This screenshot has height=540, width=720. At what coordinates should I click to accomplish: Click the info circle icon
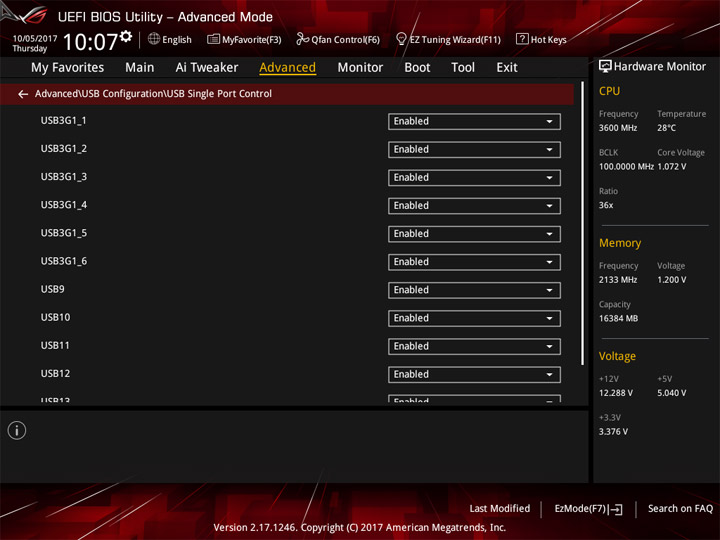[17, 431]
